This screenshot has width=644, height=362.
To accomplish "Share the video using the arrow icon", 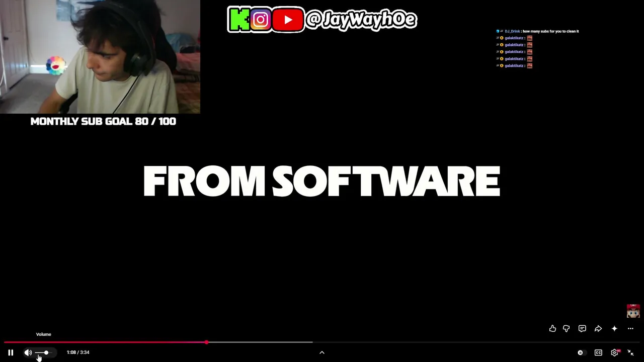I will [598, 328].
